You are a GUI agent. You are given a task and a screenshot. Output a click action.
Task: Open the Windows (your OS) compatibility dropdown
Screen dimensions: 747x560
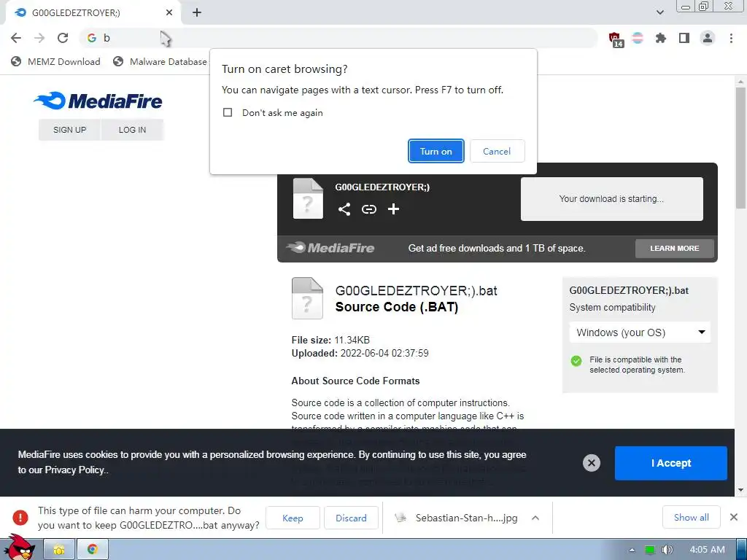[639, 332]
